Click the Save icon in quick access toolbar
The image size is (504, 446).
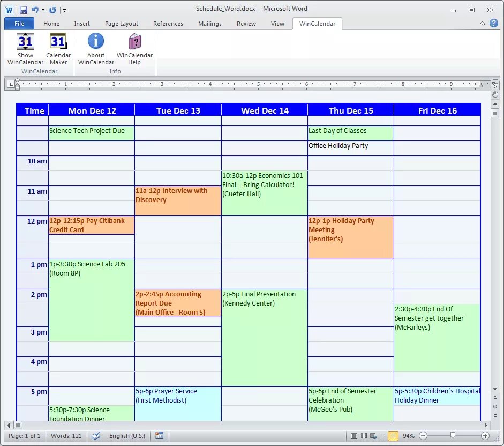24,10
